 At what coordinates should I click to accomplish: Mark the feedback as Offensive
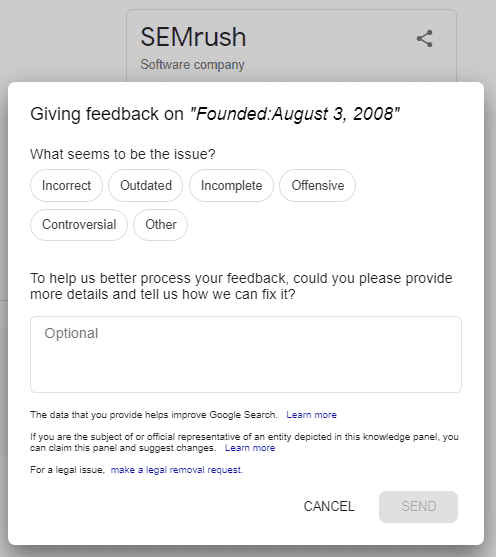coord(317,185)
